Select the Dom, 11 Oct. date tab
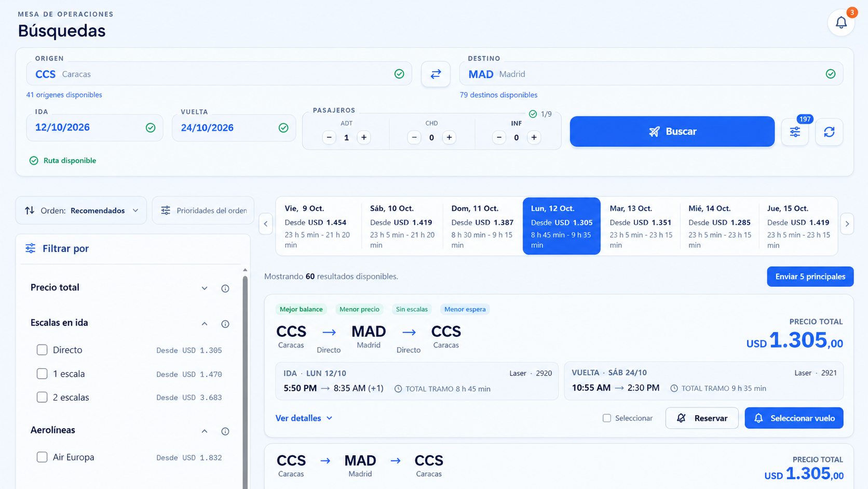 482,226
